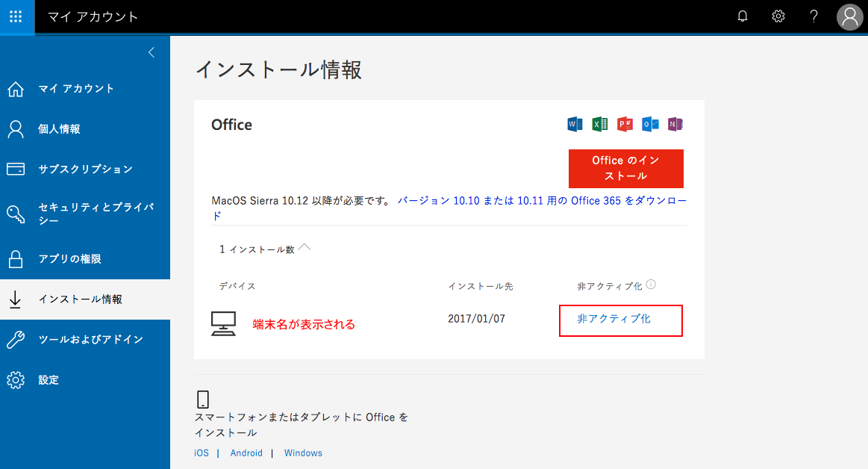Click the download arrow icon in sidebar

click(x=16, y=299)
